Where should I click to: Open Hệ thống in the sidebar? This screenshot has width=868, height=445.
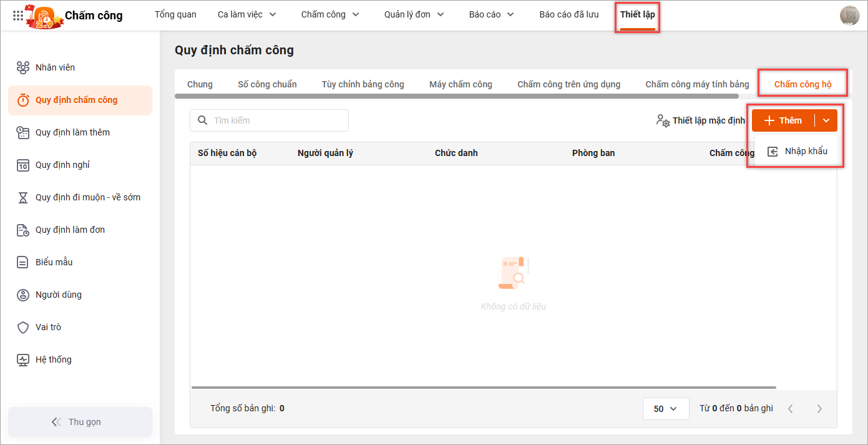click(x=80, y=359)
